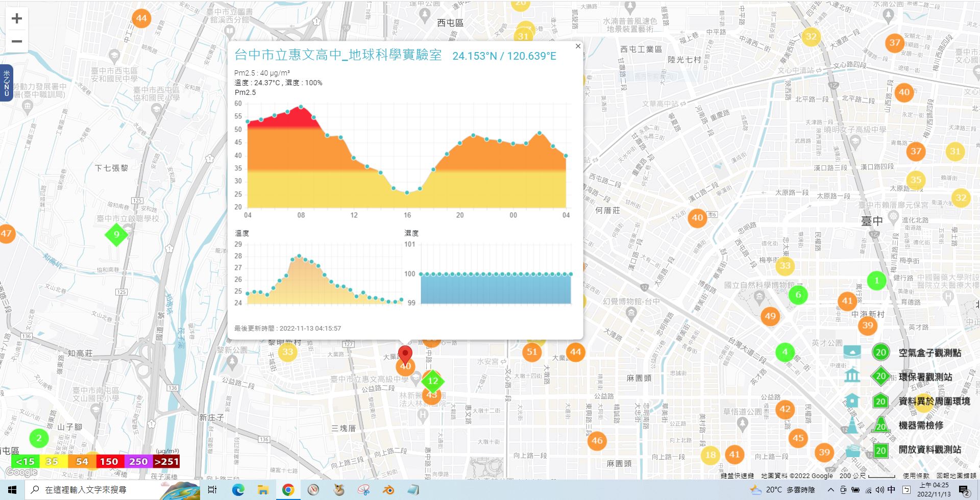This screenshot has width=980, height=500.
Task: Click the green sensor marker 2 near 山子腳
Action: (x=39, y=438)
